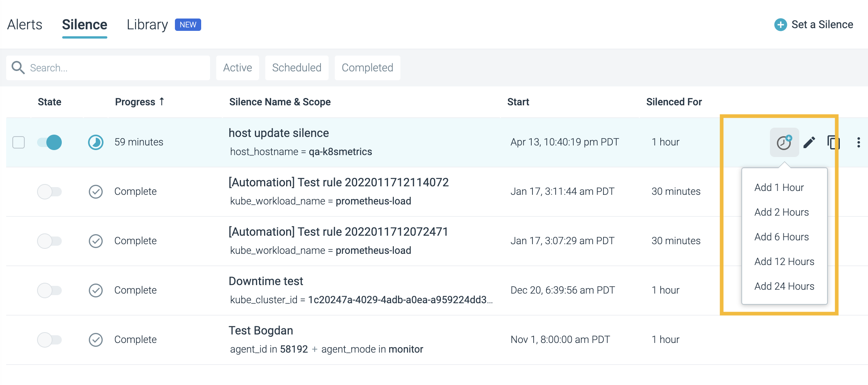Click the start time Nov 1, 8:00:00 am PDT
The width and height of the screenshot is (868, 385).
(560, 340)
